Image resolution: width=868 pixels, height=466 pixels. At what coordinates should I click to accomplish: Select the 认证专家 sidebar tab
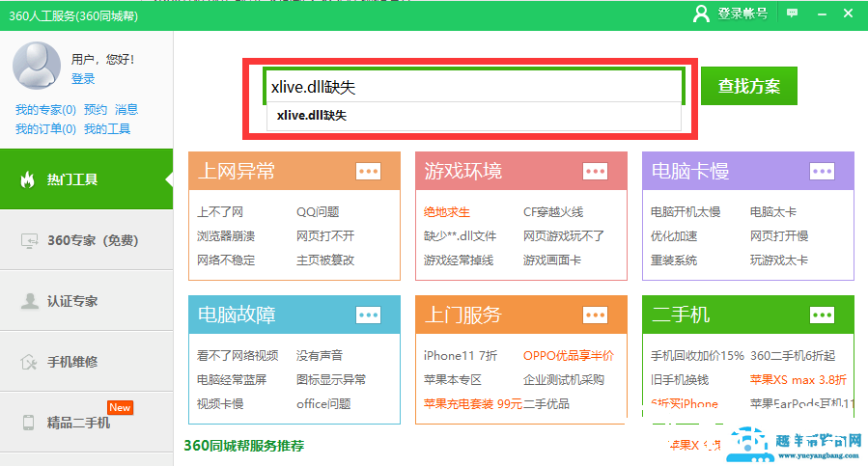click(86, 301)
